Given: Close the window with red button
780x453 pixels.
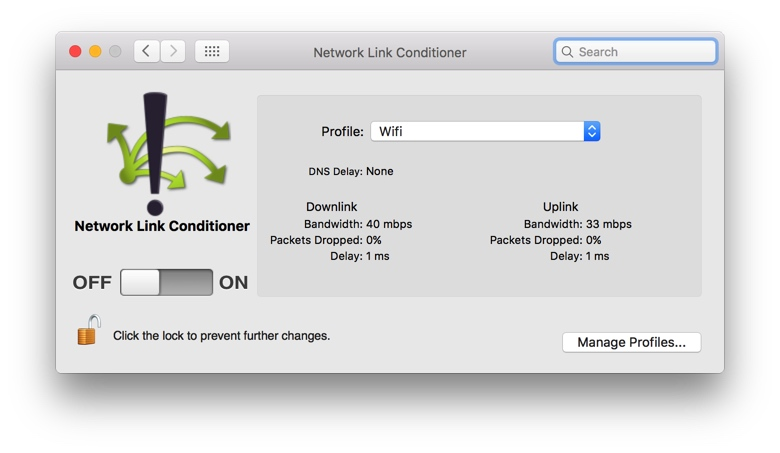Looking at the screenshot, I should [x=75, y=51].
